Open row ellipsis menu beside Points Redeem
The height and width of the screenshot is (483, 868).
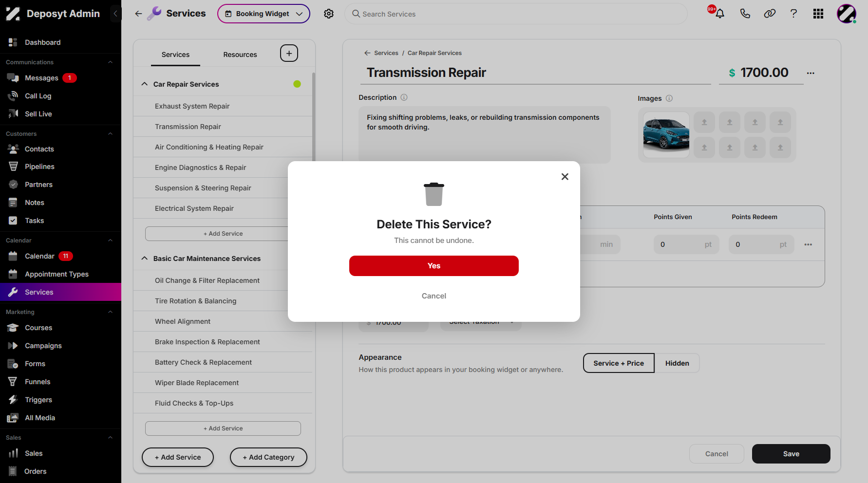click(808, 244)
